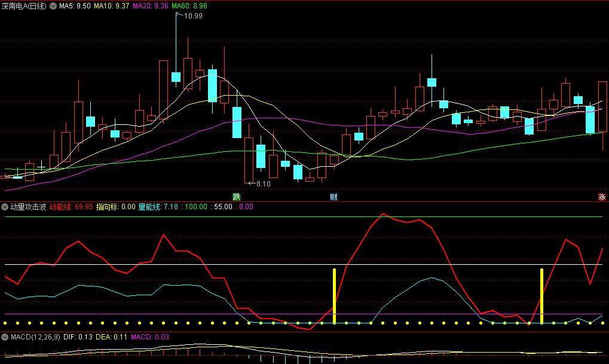Click the red 涨 marker icon

(x=602, y=197)
